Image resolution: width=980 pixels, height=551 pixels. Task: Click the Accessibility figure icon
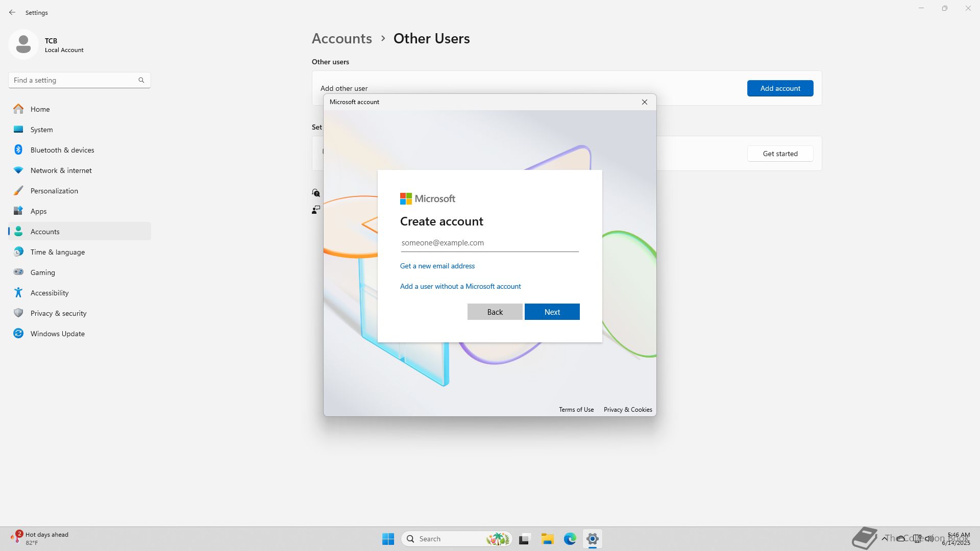18,293
